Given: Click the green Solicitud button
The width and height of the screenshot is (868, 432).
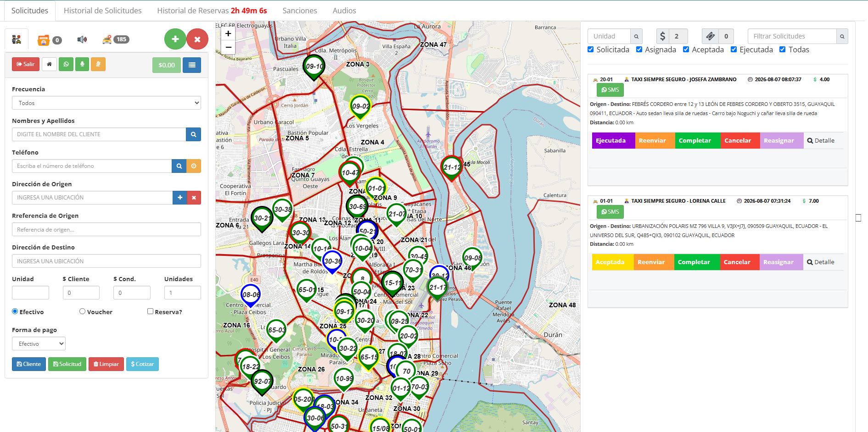Looking at the screenshot, I should point(67,364).
